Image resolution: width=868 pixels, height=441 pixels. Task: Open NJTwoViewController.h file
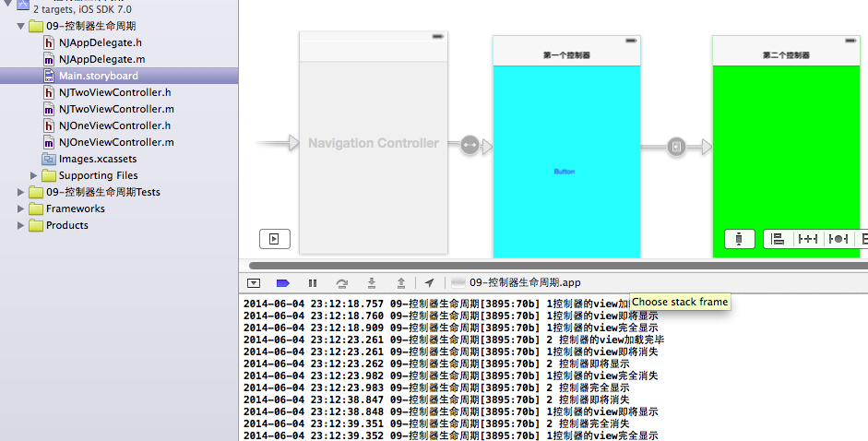point(114,92)
